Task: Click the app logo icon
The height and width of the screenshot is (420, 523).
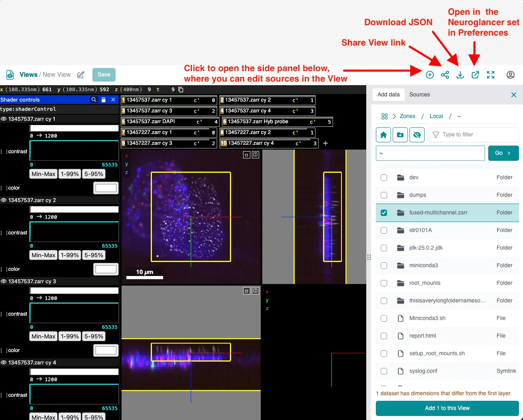Action: pyautogui.click(x=10, y=75)
